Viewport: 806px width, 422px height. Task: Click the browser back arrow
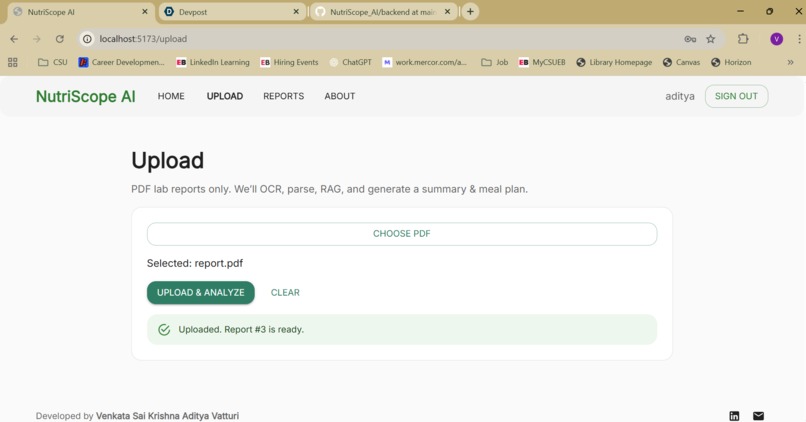[14, 39]
